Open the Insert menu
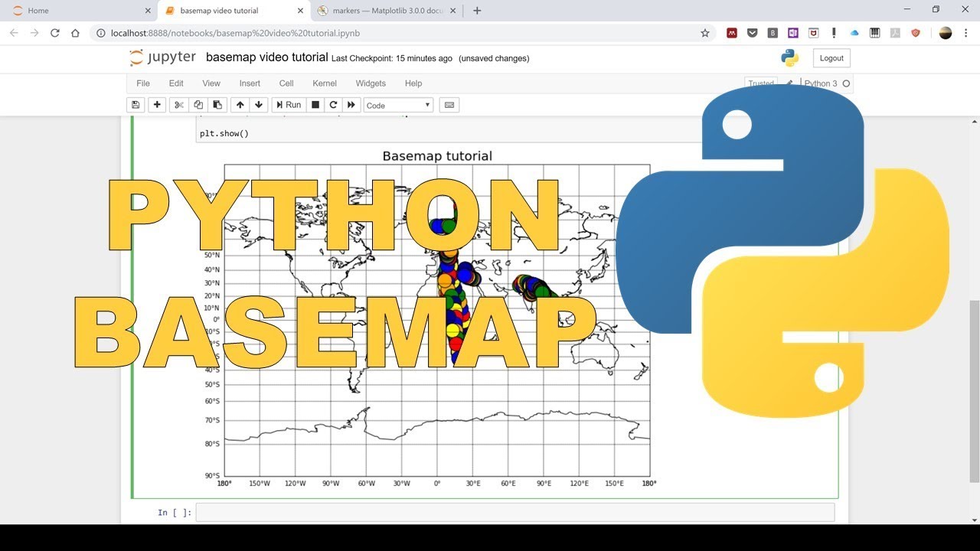980x551 pixels. pyautogui.click(x=250, y=83)
